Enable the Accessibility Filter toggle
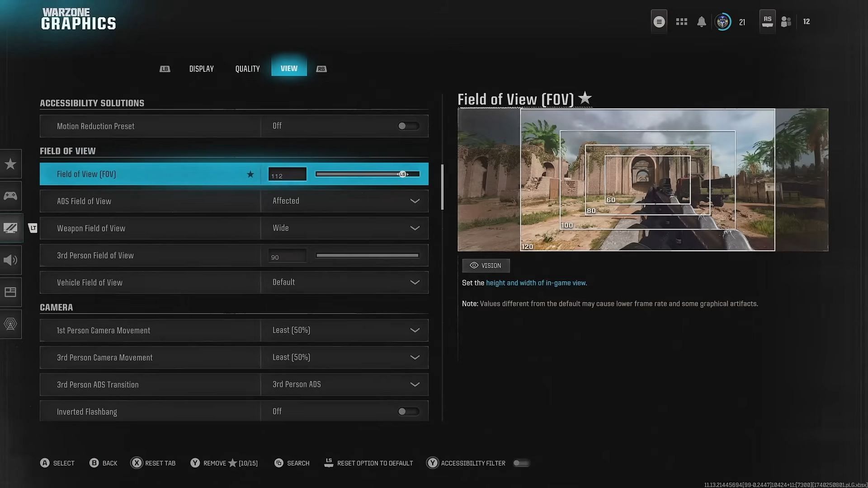Screen dimensions: 868x488 pyautogui.click(x=521, y=463)
